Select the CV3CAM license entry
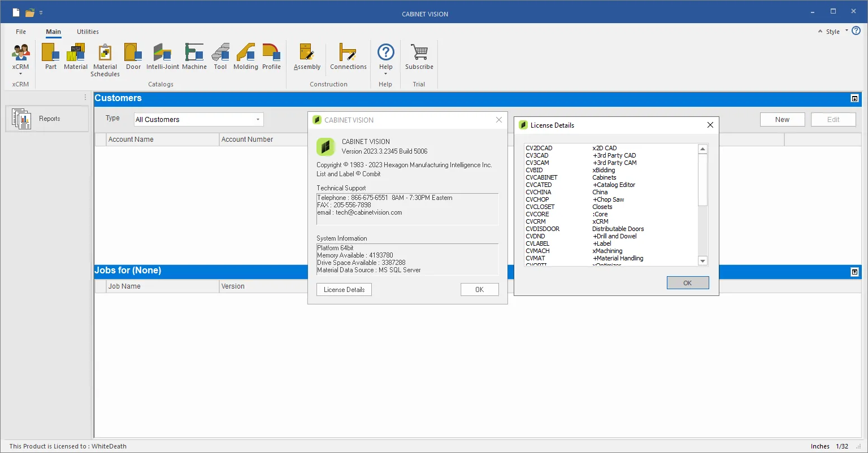Viewport: 868px width, 453px height. (x=611, y=163)
